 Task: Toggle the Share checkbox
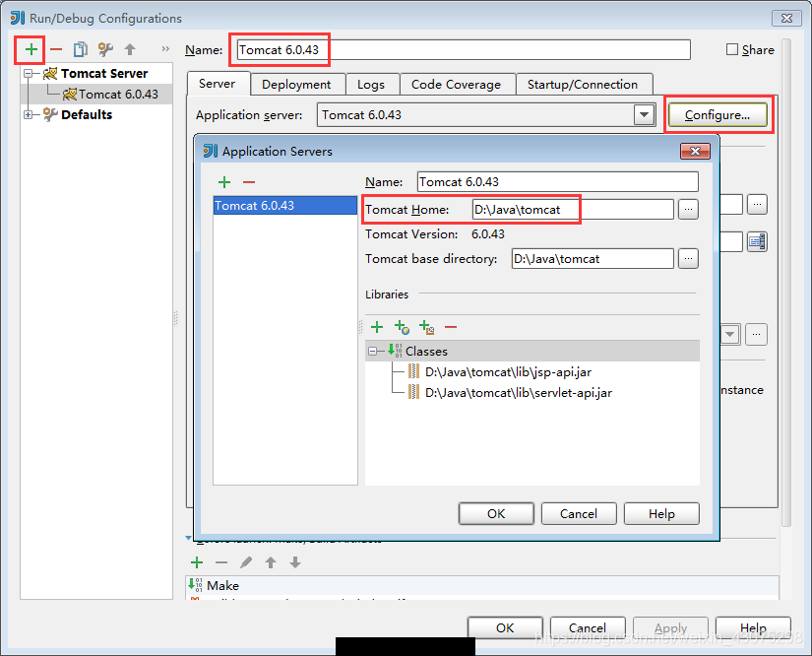coord(731,49)
